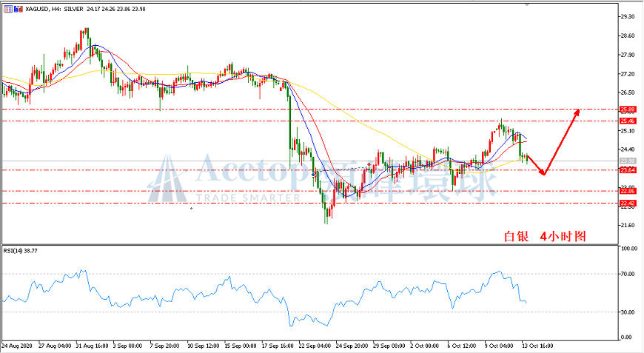
Task: Click the gray current price tag 23.98
Action: coord(628,161)
